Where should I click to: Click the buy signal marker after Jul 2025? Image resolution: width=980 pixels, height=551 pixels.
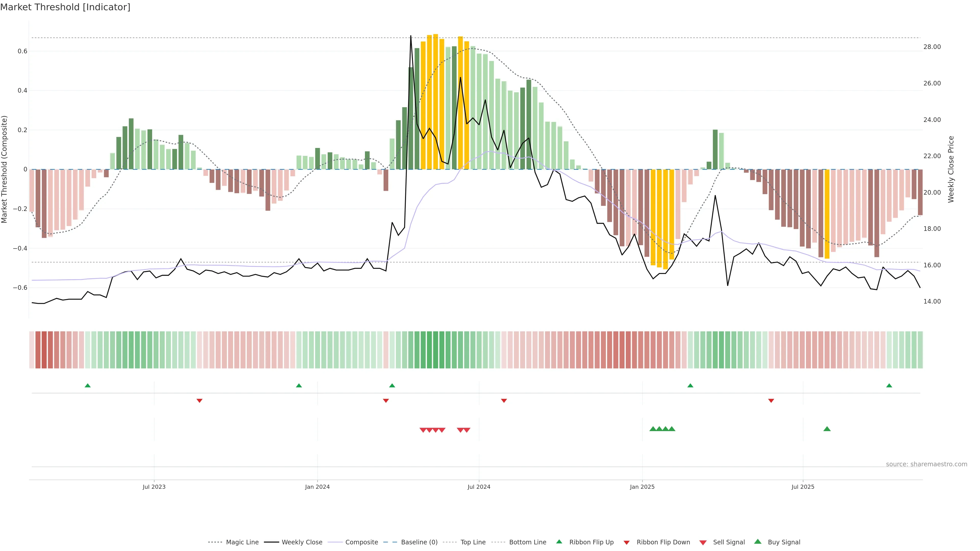827,429
